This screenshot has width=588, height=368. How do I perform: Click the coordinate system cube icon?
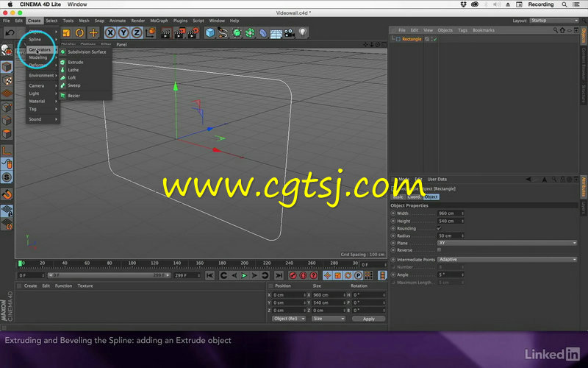click(x=151, y=33)
